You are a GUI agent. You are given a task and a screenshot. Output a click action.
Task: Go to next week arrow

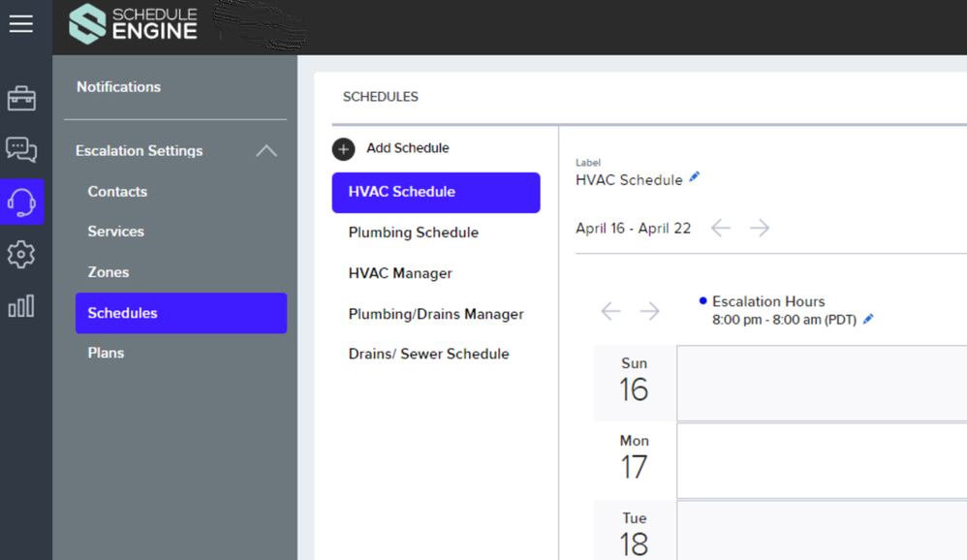(760, 228)
